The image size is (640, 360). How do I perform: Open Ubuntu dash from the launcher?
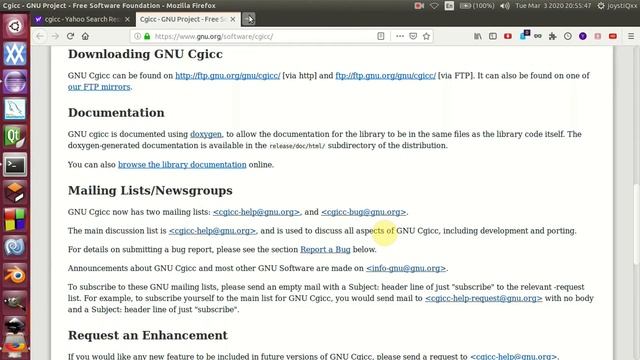tap(15, 27)
